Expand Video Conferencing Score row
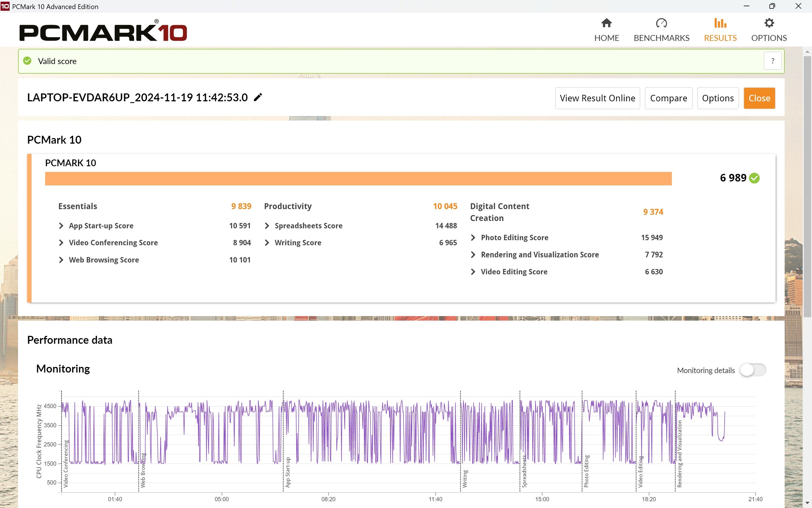812x508 pixels. pos(61,243)
